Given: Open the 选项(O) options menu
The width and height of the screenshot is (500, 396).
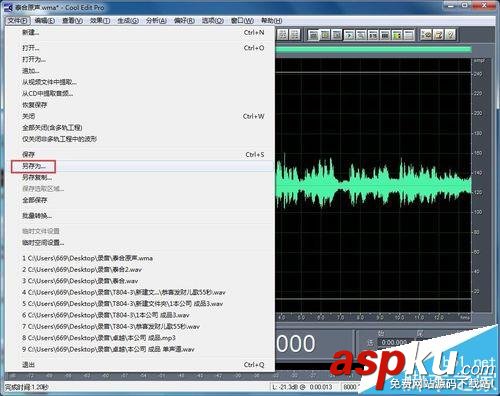Looking at the screenshot, I should coord(213,21).
